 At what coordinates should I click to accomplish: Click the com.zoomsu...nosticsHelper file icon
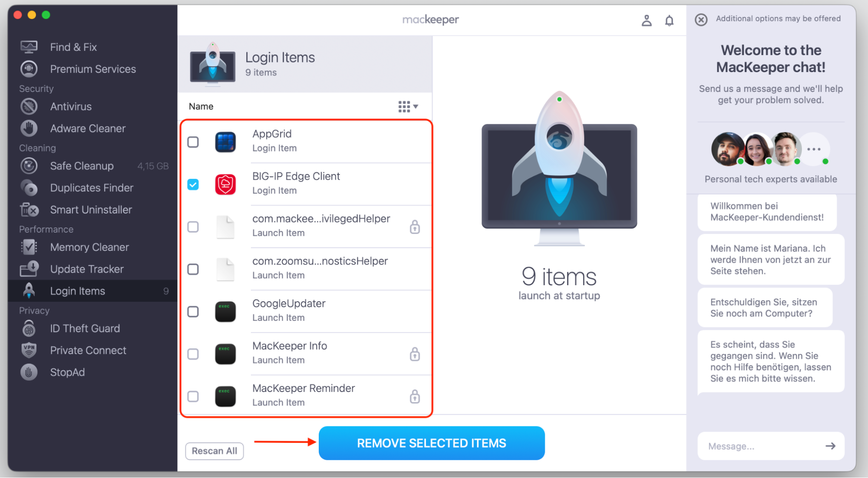(225, 269)
